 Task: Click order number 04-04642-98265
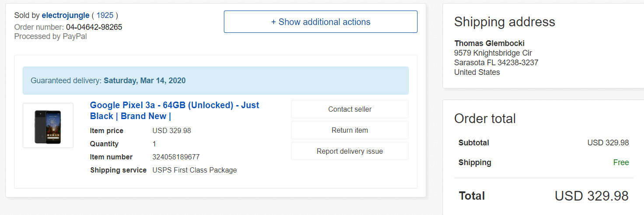(x=94, y=27)
